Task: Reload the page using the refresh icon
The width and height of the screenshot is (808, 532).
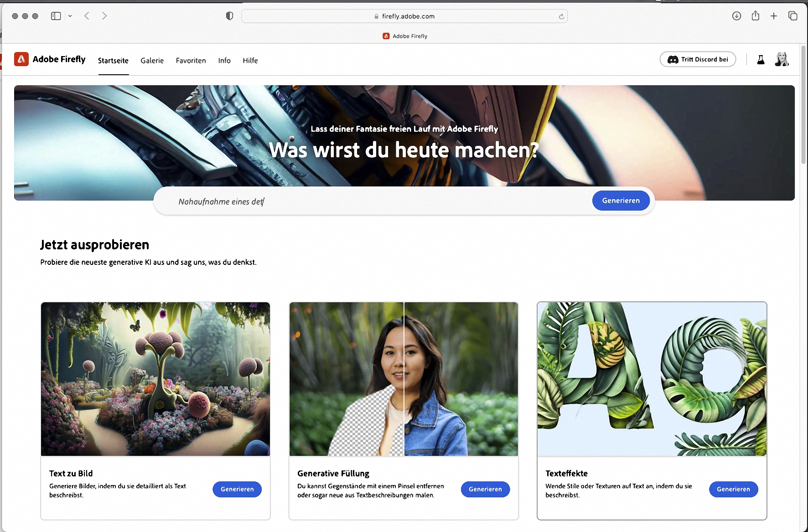Action: (x=561, y=16)
